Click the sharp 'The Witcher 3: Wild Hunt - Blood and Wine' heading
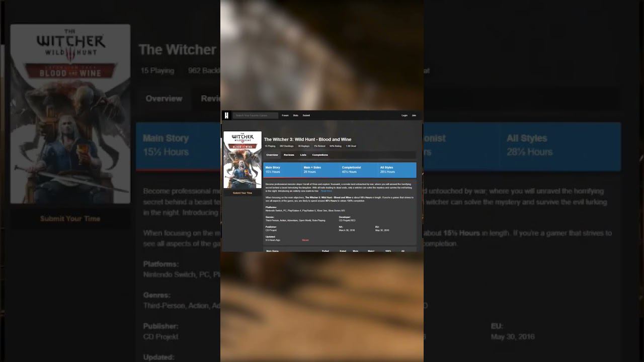This screenshot has height=362, width=644. click(308, 139)
